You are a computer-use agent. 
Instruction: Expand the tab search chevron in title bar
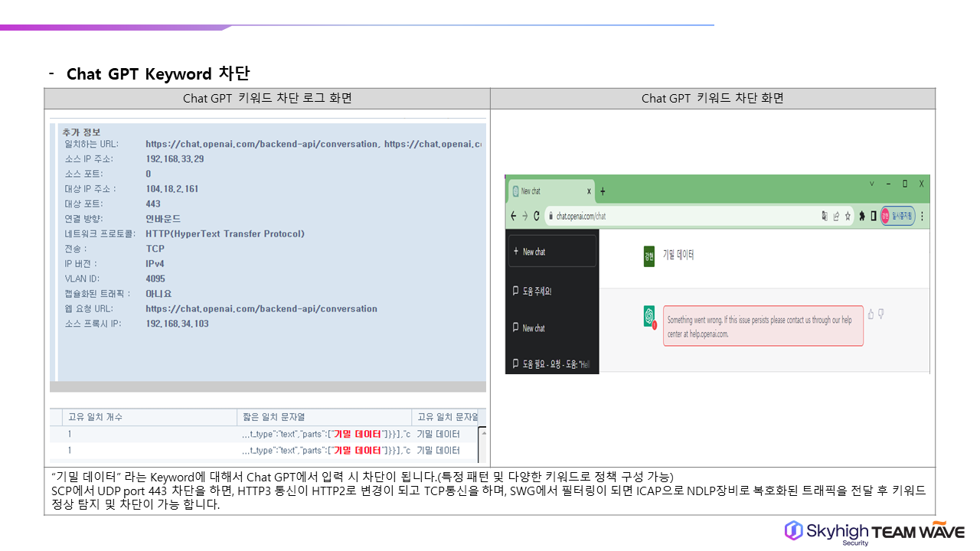871,184
